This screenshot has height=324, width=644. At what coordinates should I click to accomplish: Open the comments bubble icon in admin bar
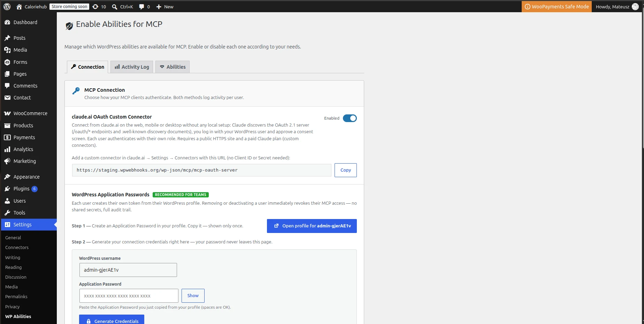tap(141, 7)
